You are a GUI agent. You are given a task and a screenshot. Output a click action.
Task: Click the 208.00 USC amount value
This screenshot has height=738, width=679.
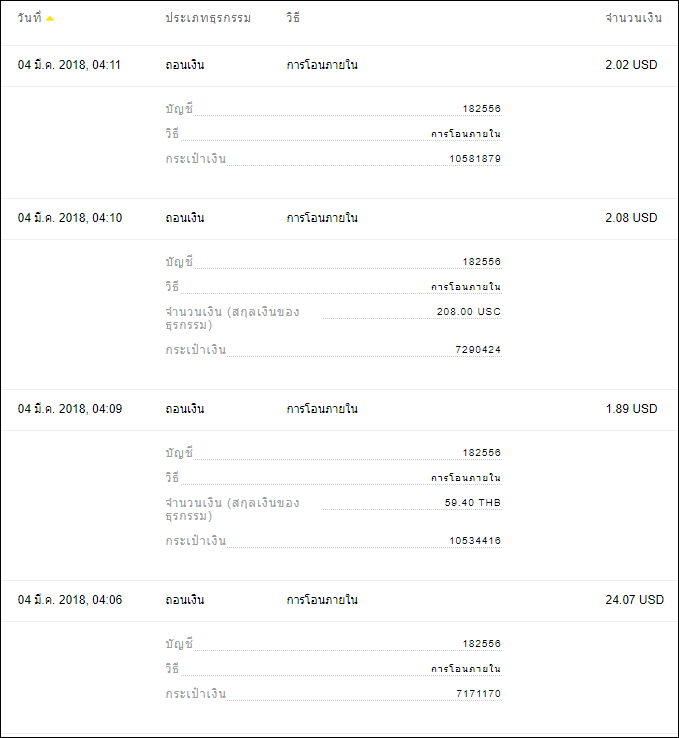pyautogui.click(x=469, y=312)
